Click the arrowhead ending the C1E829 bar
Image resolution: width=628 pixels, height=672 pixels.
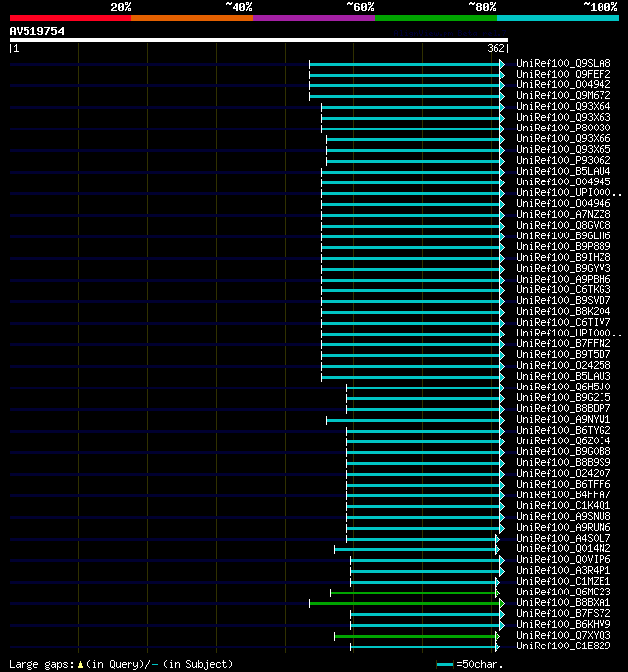coord(497,647)
